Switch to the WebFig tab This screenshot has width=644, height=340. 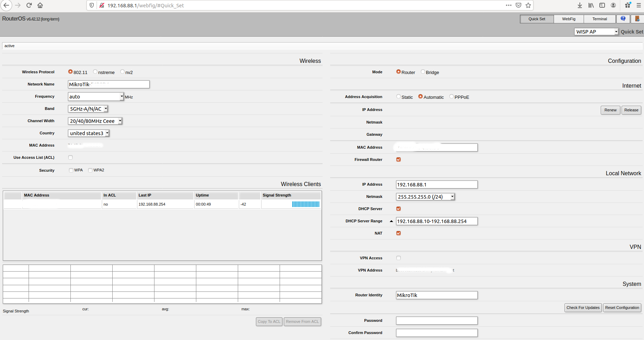tap(569, 19)
